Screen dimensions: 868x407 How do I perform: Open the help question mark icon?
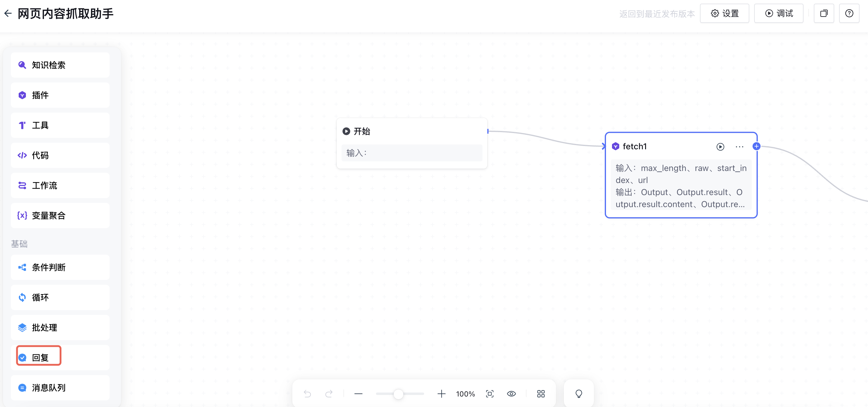[849, 14]
